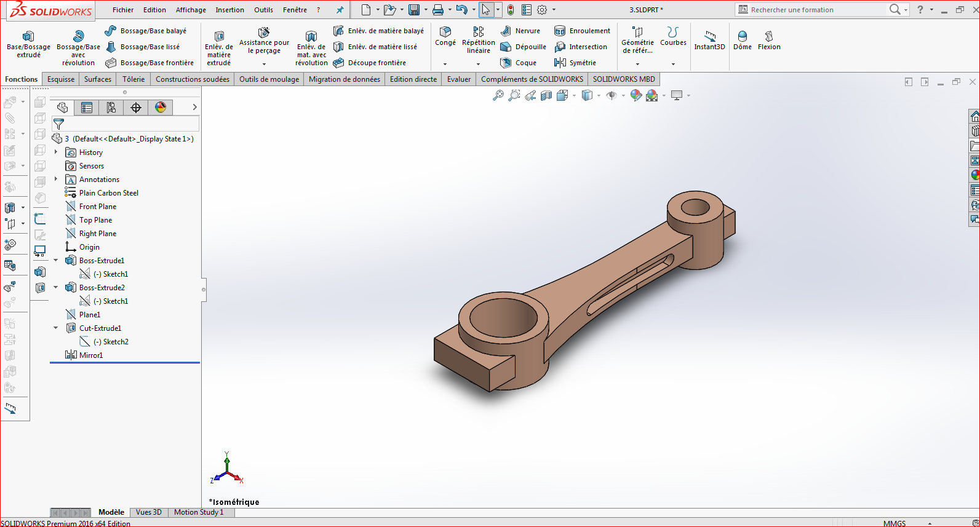Open the MMGS unit system selector
The height and width of the screenshot is (527, 980).
894,523
